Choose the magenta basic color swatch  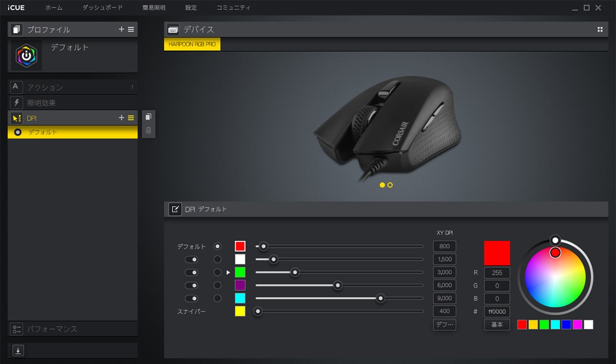(x=577, y=325)
